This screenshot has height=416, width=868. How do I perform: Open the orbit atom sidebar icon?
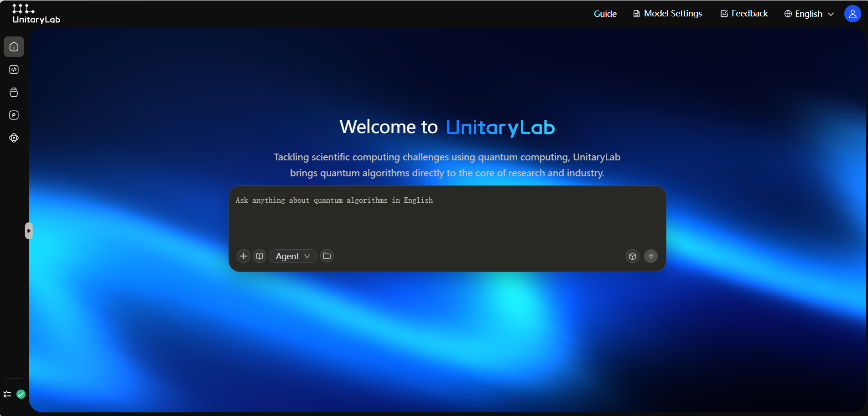click(14, 138)
